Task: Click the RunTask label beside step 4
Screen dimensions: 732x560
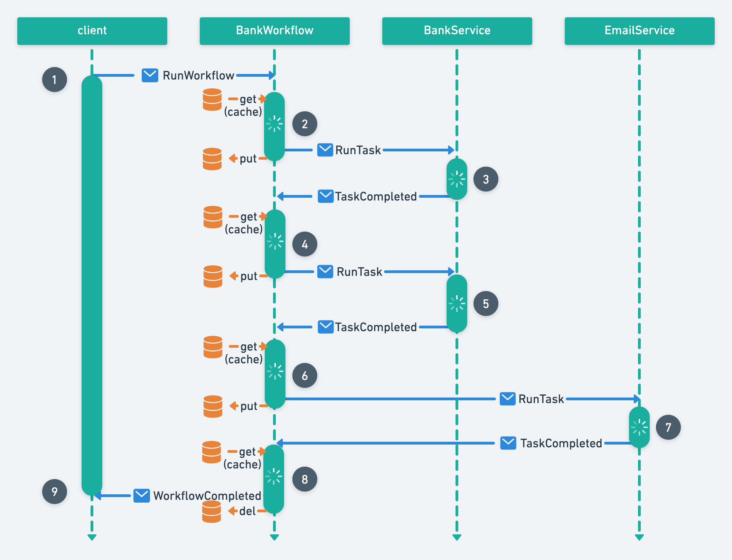Action: 359,272
